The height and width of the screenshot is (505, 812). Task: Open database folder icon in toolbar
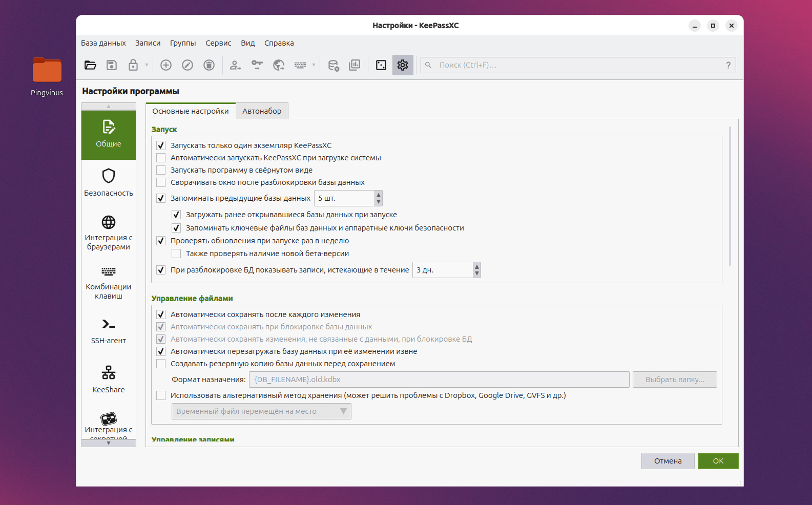(90, 65)
